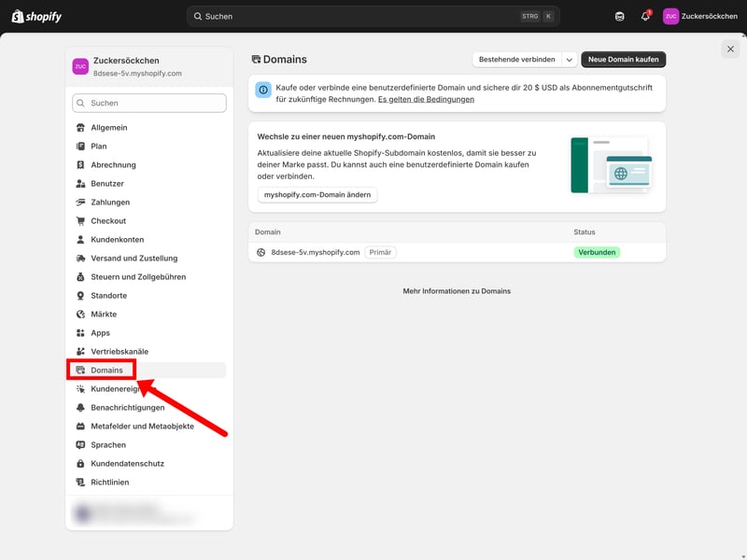Click the Benachrichtigungen bell icon in sidebar
The width and height of the screenshot is (747, 560).
(x=80, y=408)
